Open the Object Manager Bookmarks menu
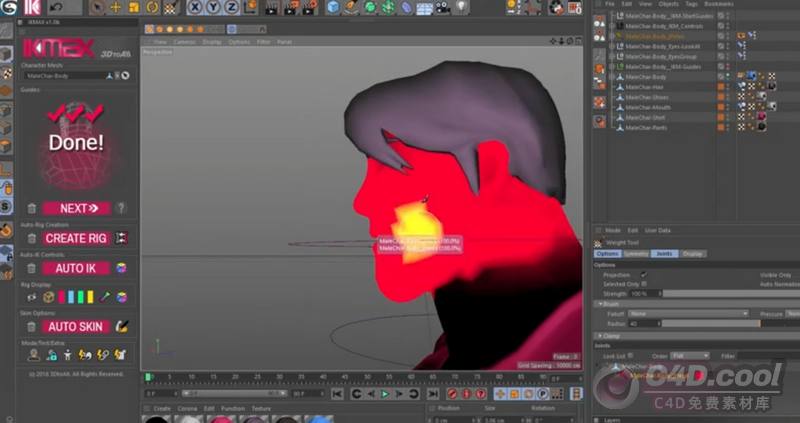 [719, 4]
